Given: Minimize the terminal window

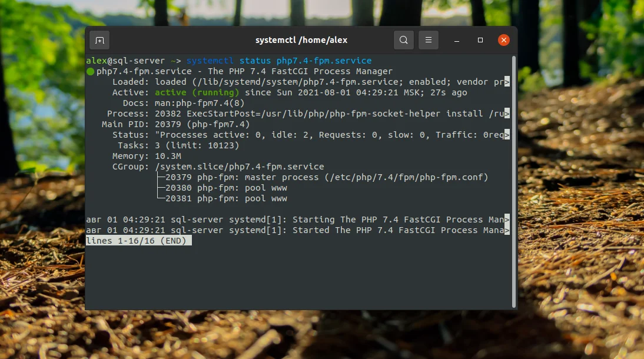Looking at the screenshot, I should (456, 40).
